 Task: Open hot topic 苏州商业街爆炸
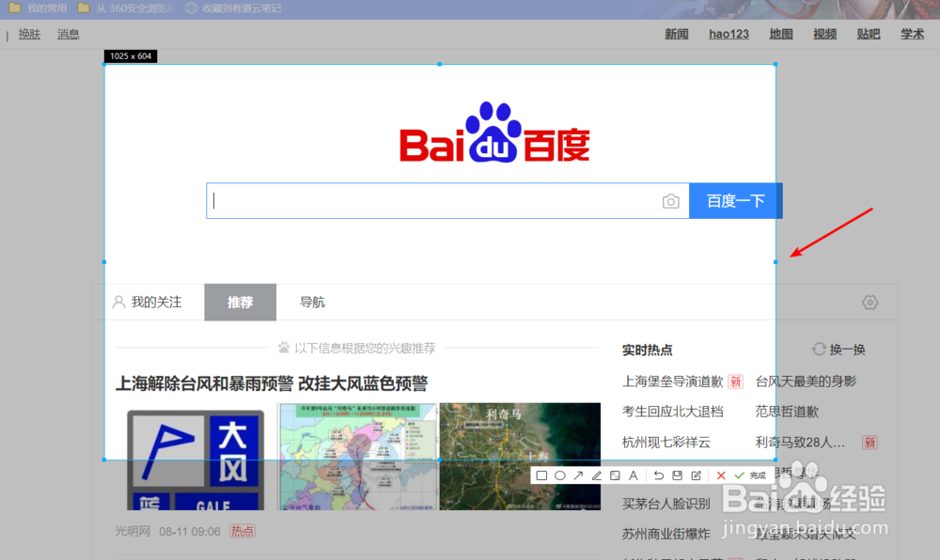point(666,534)
